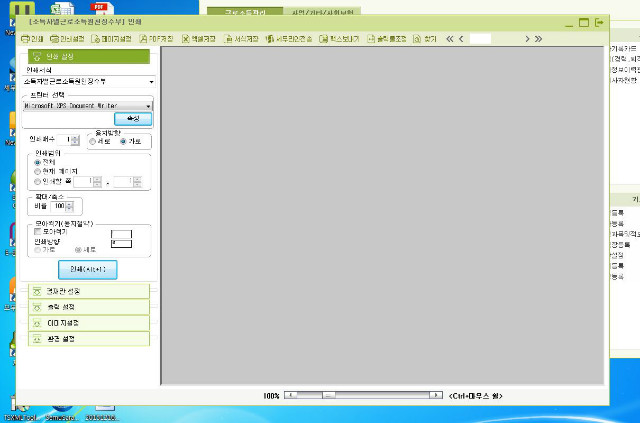Go to the first page arrow
Screen dimensions: 640x423
pos(449,38)
